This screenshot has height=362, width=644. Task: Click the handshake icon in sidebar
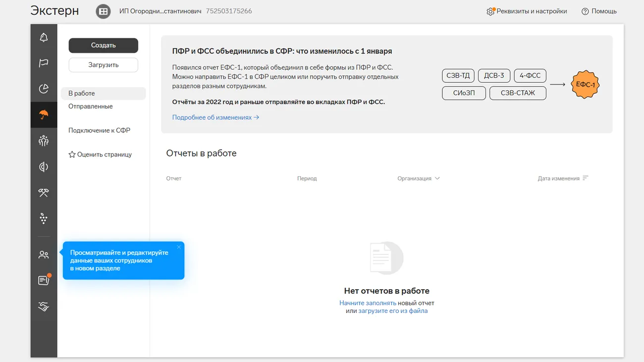click(44, 307)
